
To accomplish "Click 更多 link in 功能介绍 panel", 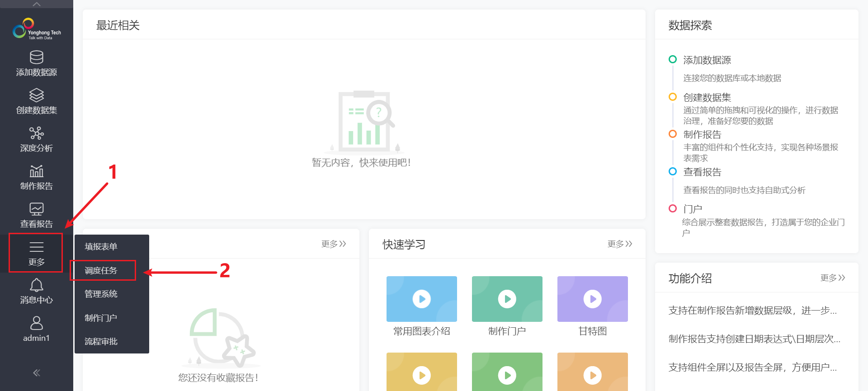I will pyautogui.click(x=833, y=278).
